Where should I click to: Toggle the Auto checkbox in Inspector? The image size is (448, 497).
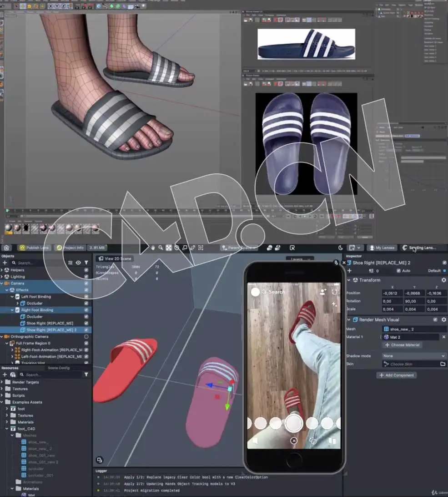point(398,270)
